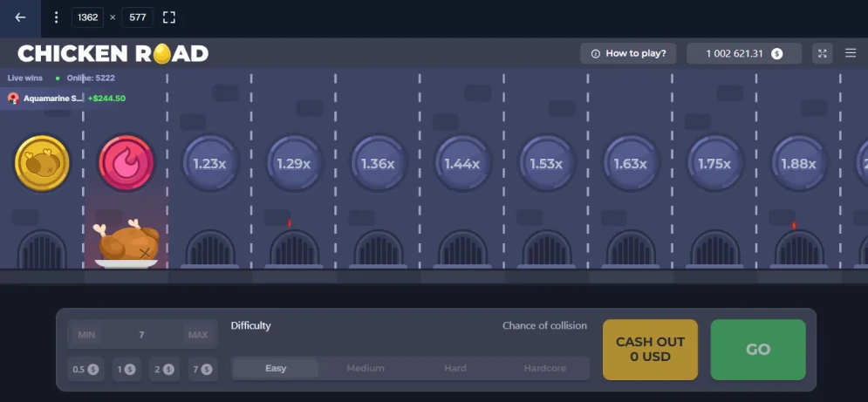Click the 1.75x multiplier coin
The image size is (868, 402).
click(x=715, y=163)
